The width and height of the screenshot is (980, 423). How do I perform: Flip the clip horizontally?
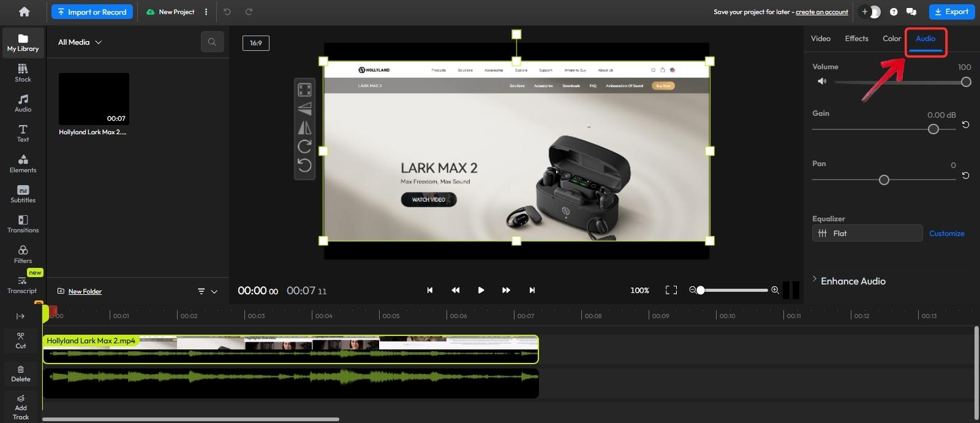[304, 128]
